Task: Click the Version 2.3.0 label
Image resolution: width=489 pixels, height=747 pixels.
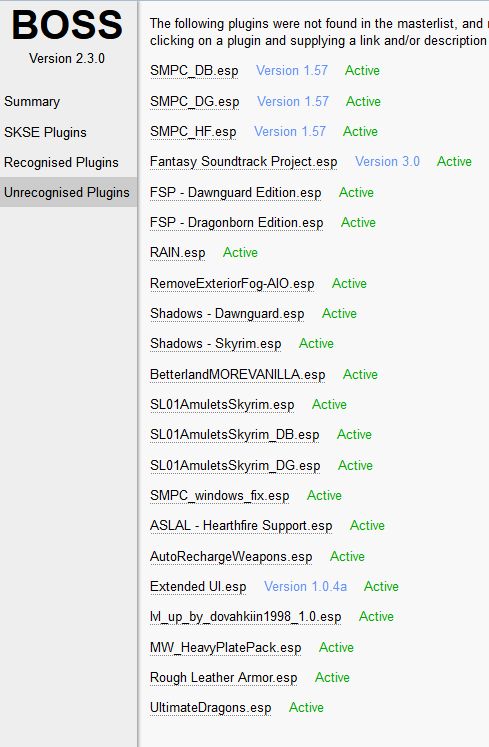Action: tap(67, 59)
